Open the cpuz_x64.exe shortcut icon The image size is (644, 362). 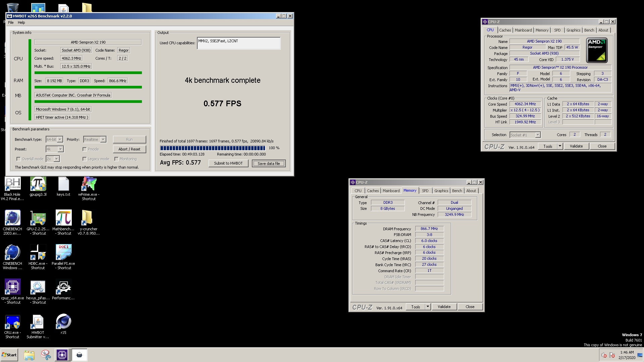(x=12, y=287)
